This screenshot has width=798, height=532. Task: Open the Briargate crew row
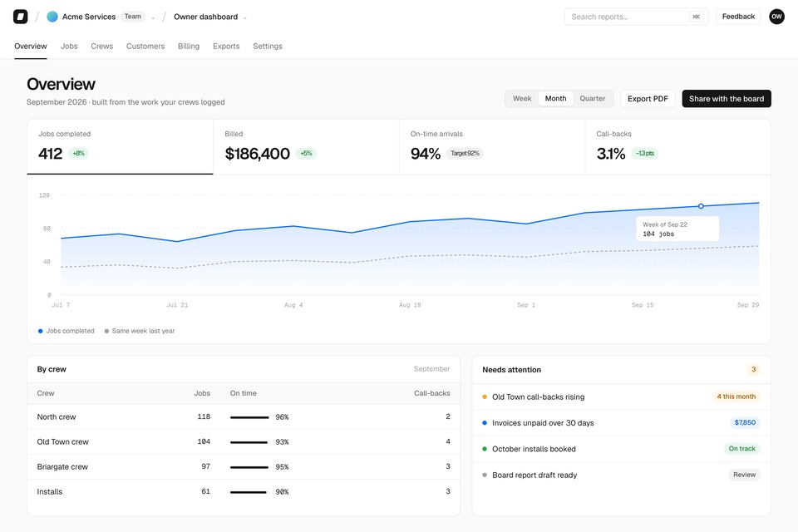click(x=244, y=467)
